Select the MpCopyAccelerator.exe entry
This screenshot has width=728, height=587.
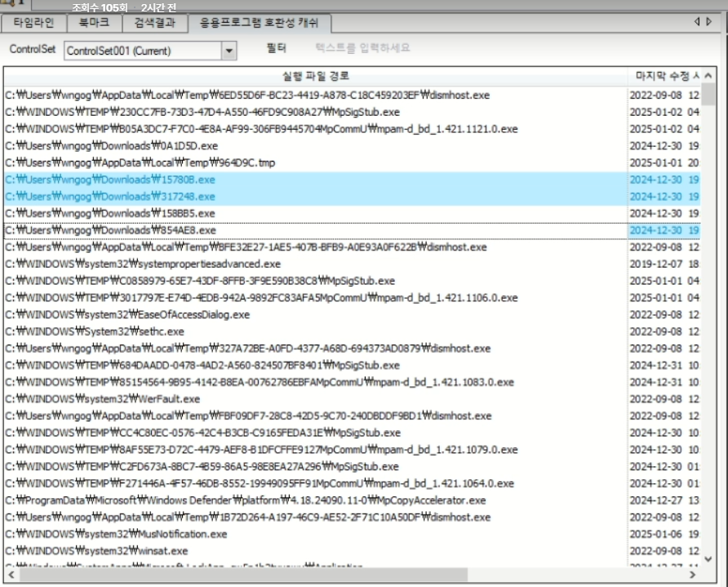pos(245,500)
